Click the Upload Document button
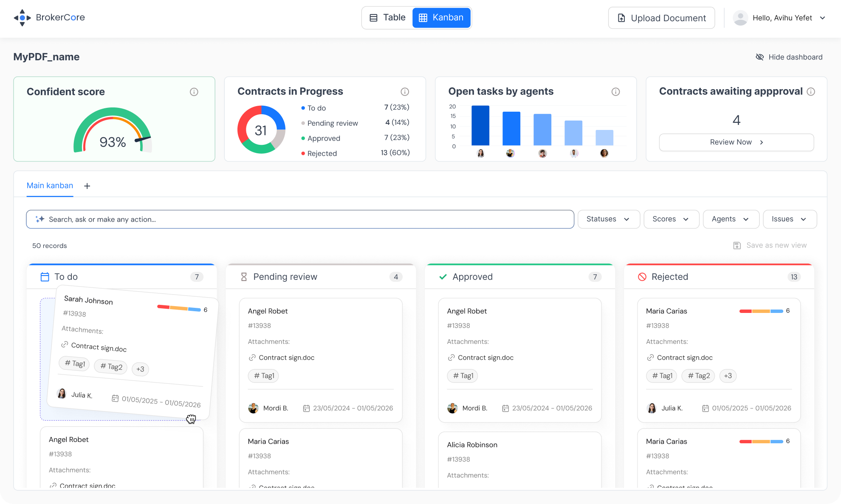This screenshot has height=504, width=841. (661, 18)
